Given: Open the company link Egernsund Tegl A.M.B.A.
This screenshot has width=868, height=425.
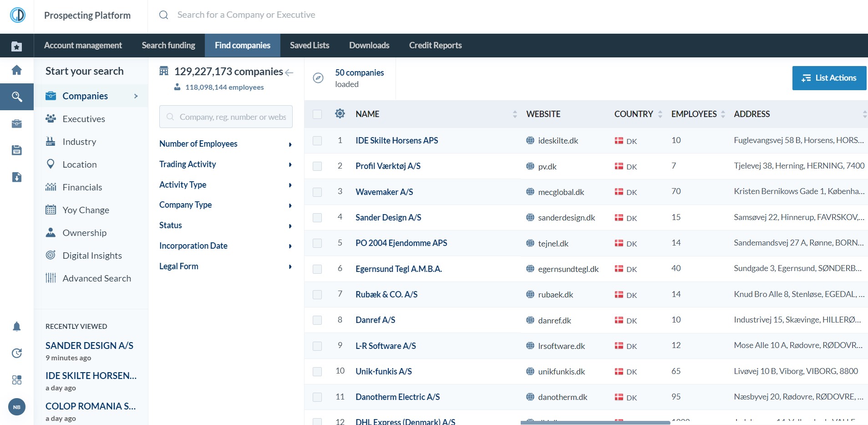Looking at the screenshot, I should 398,268.
